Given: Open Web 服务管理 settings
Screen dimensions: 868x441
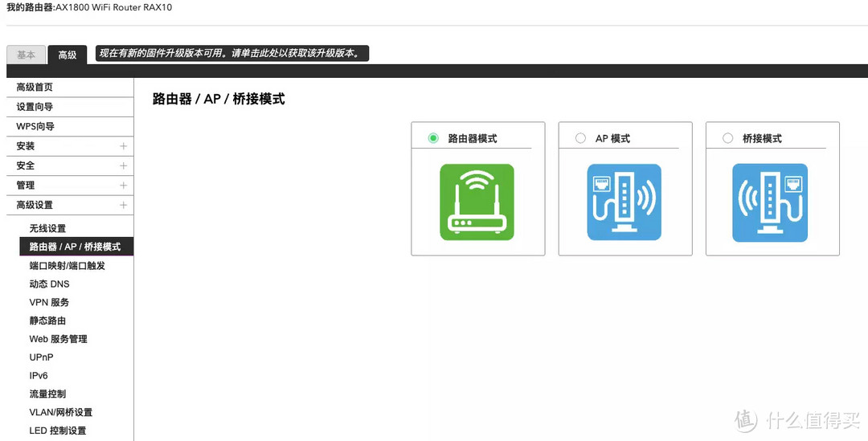Looking at the screenshot, I should (58, 339).
